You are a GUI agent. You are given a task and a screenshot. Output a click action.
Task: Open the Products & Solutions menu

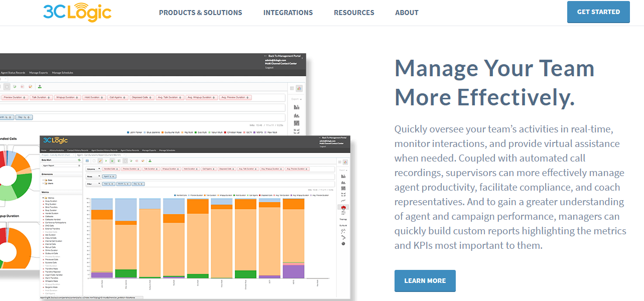[x=200, y=13]
